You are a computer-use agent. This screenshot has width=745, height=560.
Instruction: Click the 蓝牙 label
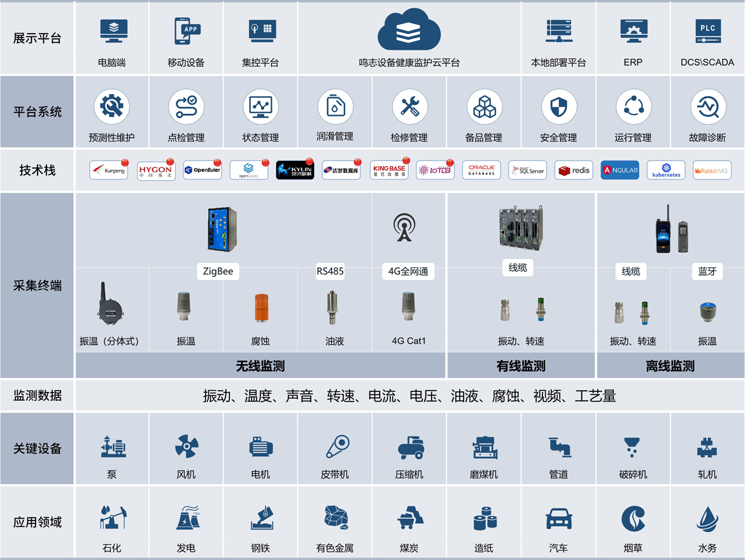[707, 271]
